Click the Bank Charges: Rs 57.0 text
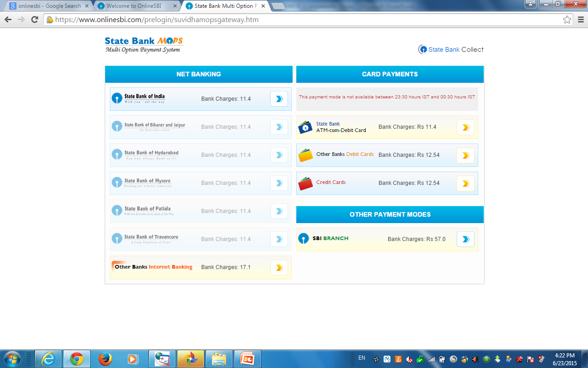The width and height of the screenshot is (588, 368). click(417, 239)
